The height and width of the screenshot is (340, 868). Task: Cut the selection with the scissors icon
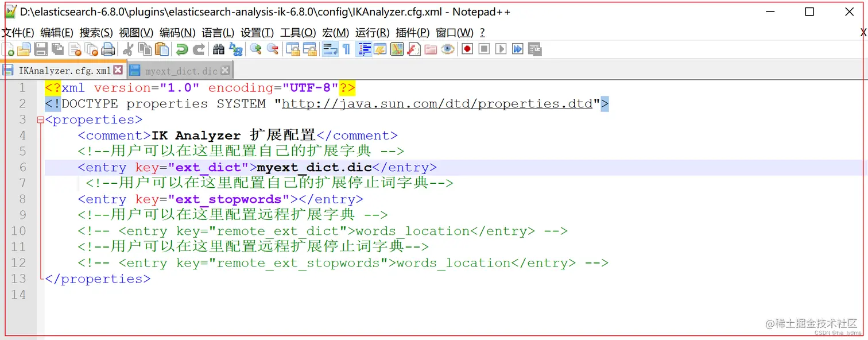pos(128,49)
